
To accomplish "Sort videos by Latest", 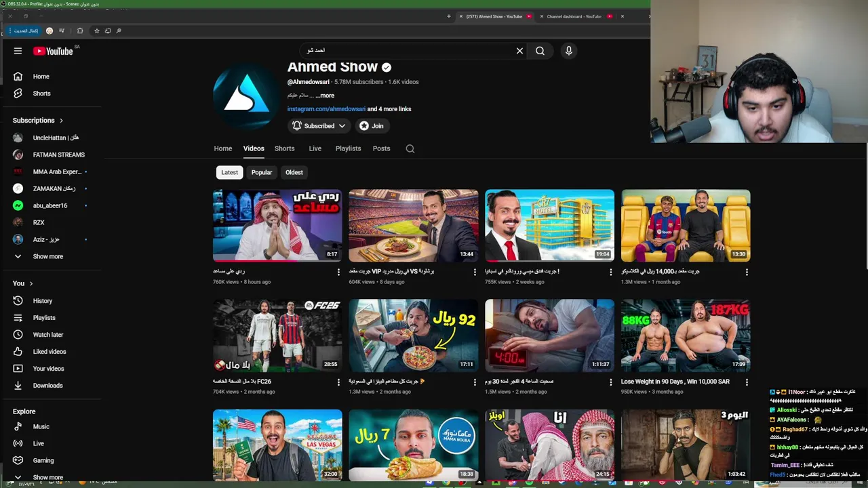I will click(229, 172).
